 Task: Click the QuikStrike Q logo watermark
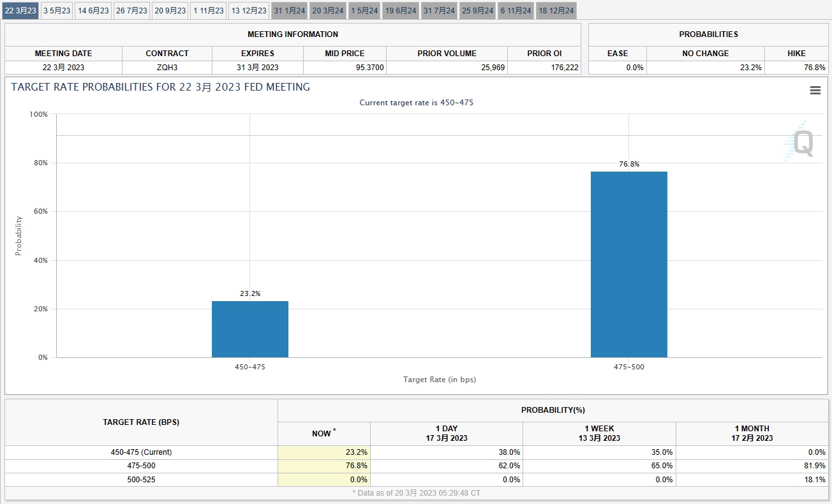pyautogui.click(x=800, y=143)
